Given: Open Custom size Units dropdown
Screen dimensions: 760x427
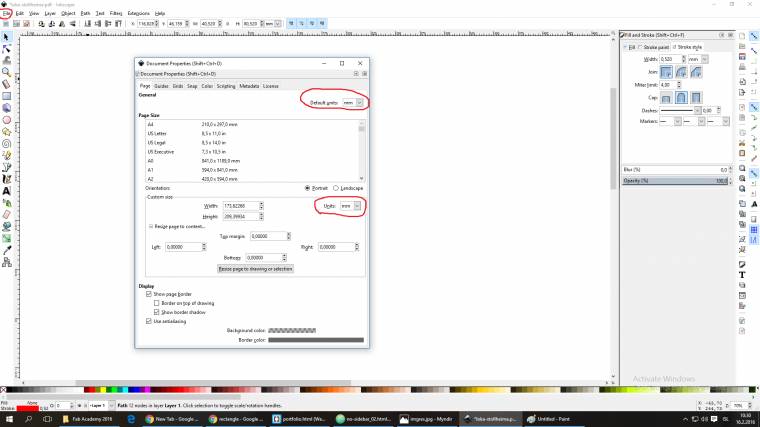Looking at the screenshot, I should (350, 206).
